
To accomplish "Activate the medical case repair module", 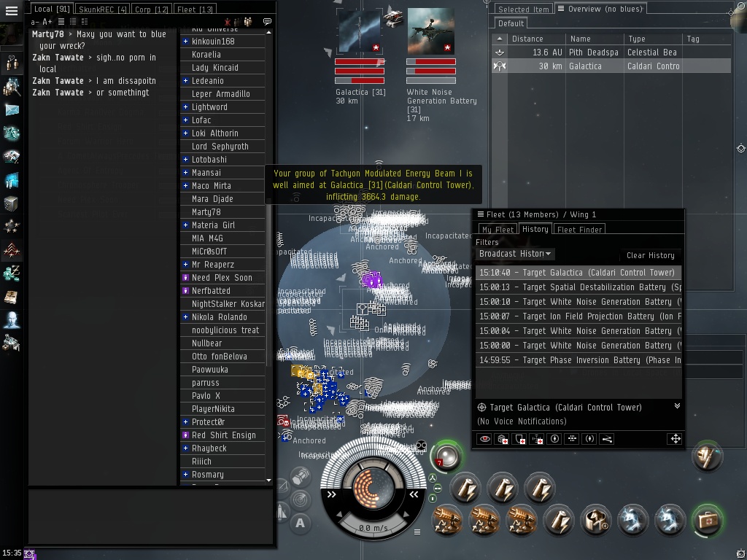I will click(708, 520).
